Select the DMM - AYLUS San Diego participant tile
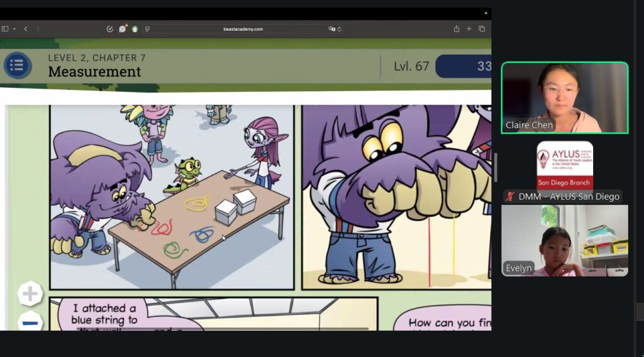 pos(565,172)
